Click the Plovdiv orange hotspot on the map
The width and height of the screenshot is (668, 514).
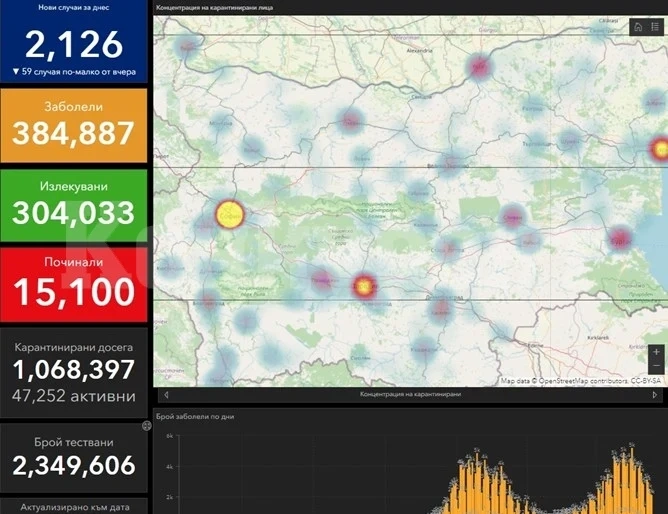tap(364, 286)
